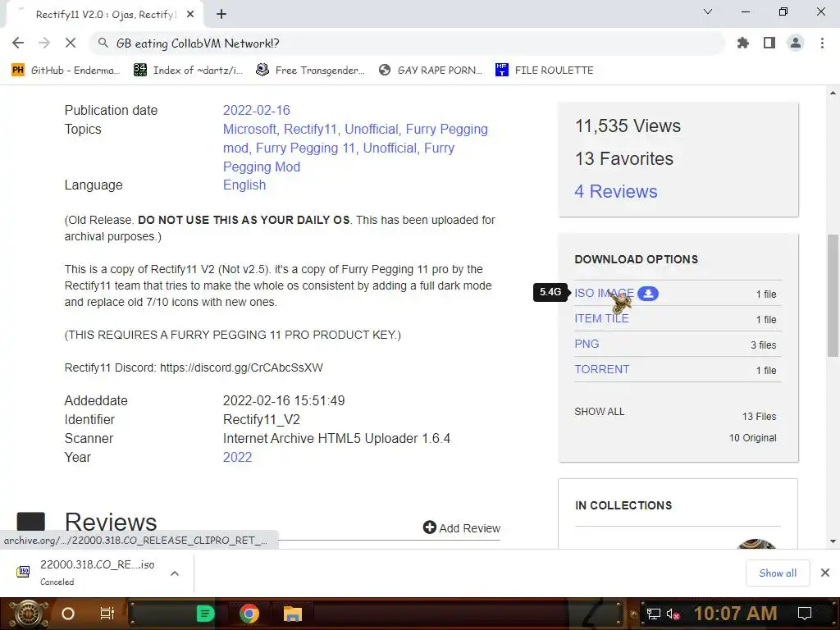Close the downloads bar

point(825,573)
